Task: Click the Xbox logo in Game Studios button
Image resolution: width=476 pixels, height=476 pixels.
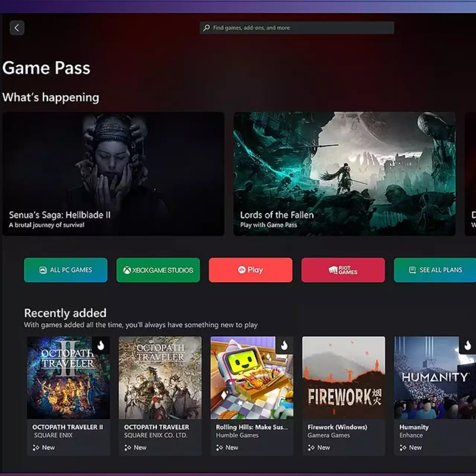Action: 127,270
